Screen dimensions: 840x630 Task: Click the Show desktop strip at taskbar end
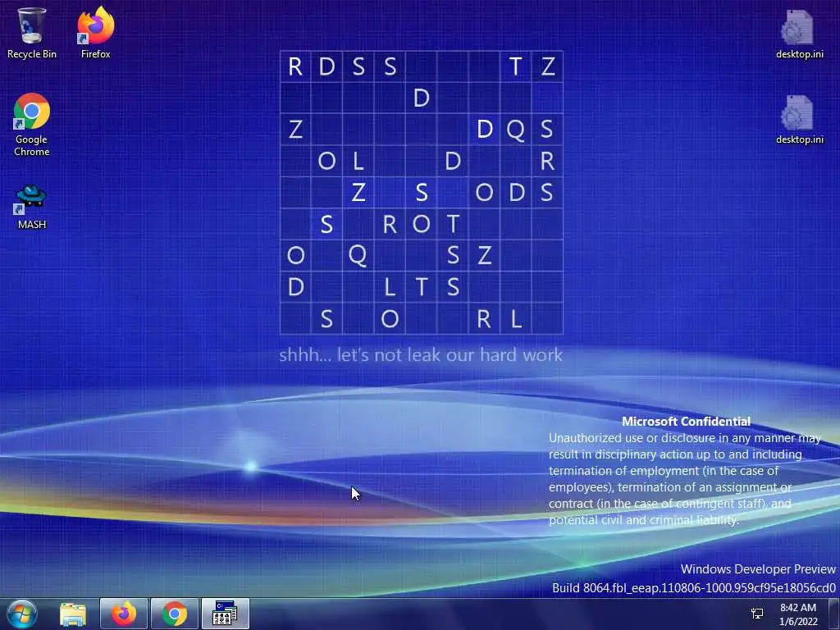pos(834,614)
